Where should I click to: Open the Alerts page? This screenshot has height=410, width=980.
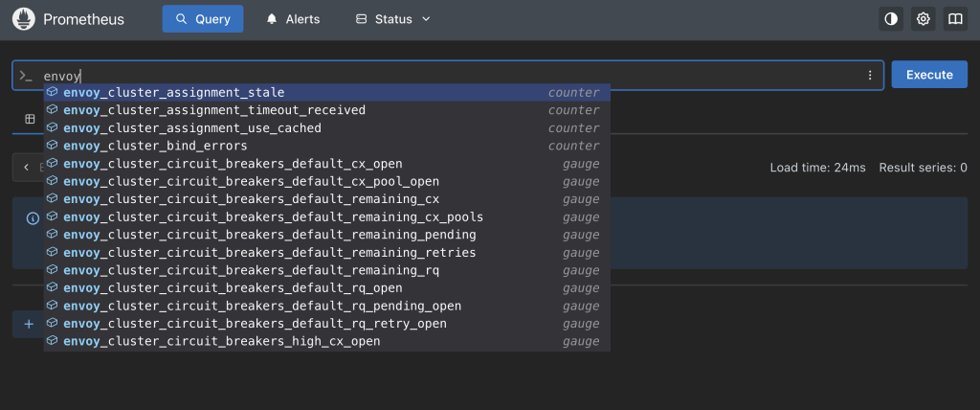pyautogui.click(x=293, y=19)
